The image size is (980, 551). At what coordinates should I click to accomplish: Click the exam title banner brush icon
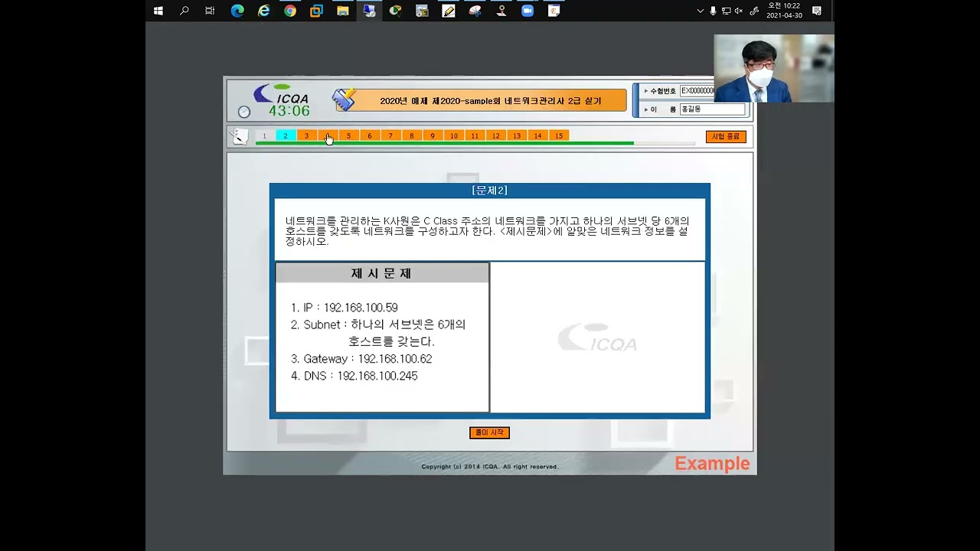(x=345, y=99)
